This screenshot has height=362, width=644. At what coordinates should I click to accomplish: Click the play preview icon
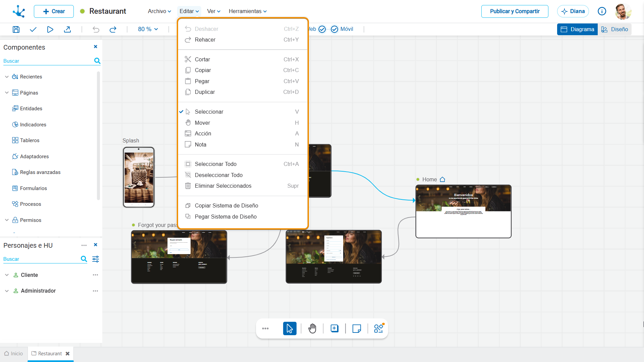click(x=50, y=29)
